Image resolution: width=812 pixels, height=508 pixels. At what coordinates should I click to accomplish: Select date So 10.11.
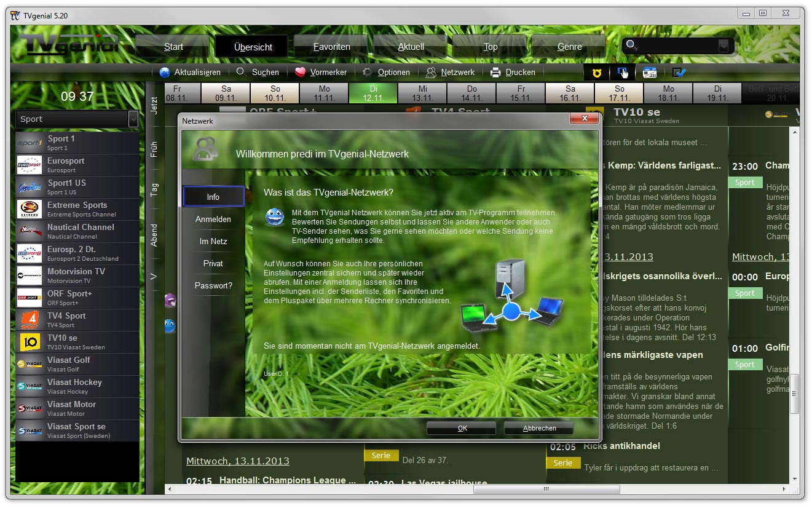(275, 93)
